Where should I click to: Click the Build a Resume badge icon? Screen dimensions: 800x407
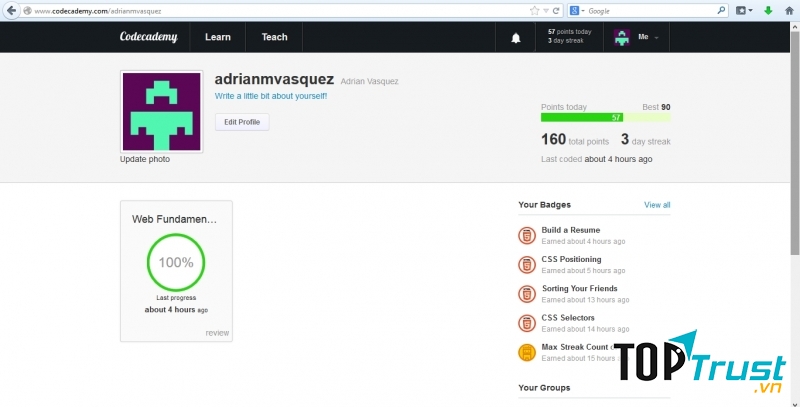[527, 236]
